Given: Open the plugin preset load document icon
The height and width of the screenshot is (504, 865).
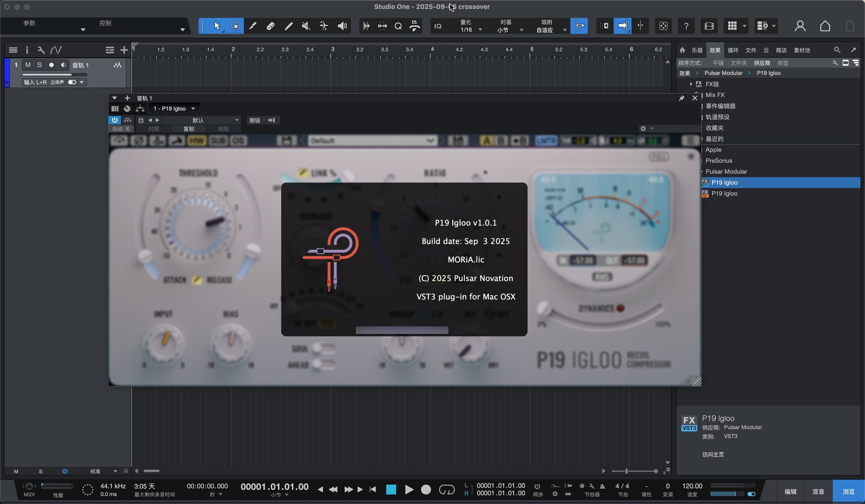Looking at the screenshot, I should pyautogui.click(x=141, y=120).
